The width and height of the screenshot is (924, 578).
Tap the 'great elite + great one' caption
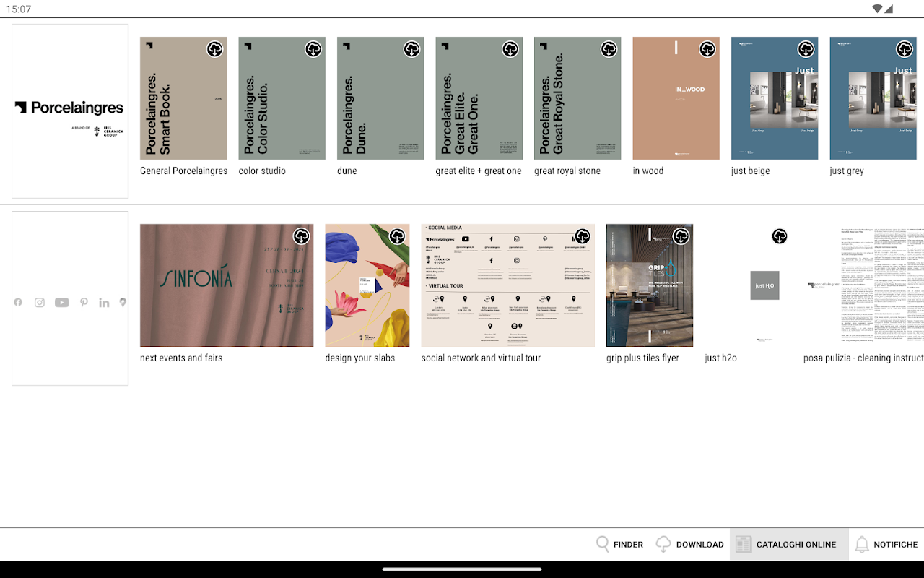click(479, 171)
